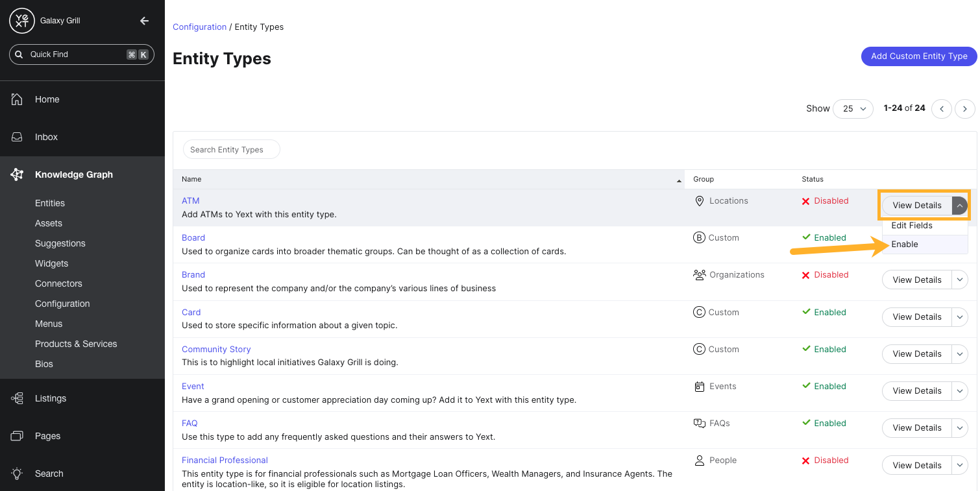This screenshot has width=980, height=491.
Task: Click the Custom C icon in Card row
Action: pos(700,313)
